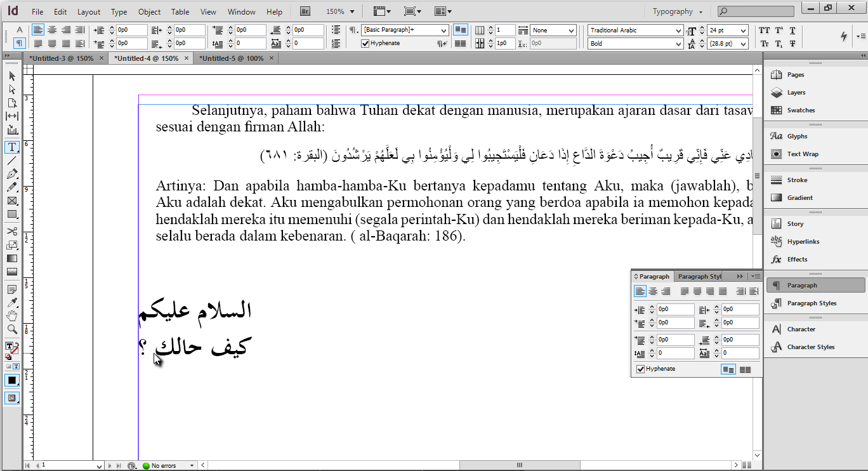
Task: Open the Object menu
Action: 149,11
